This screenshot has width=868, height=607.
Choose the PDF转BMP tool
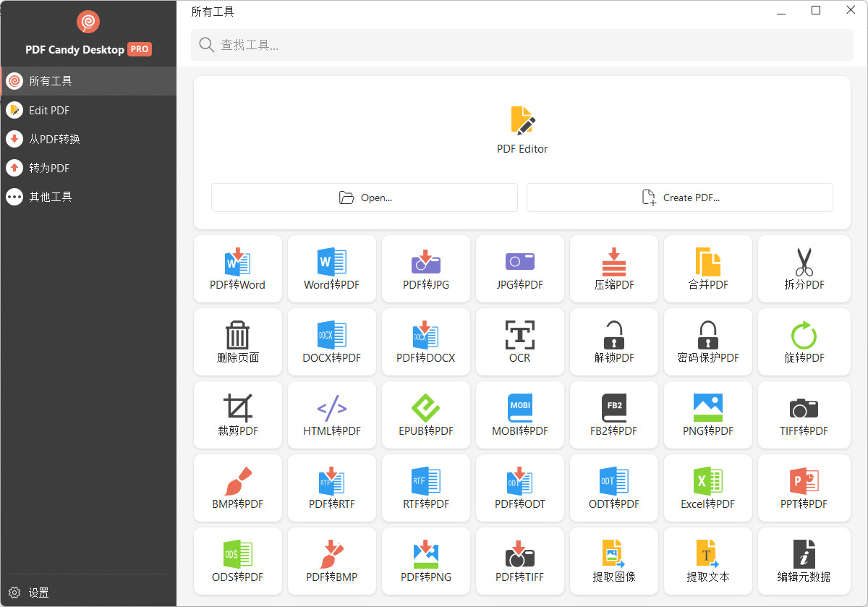point(332,561)
